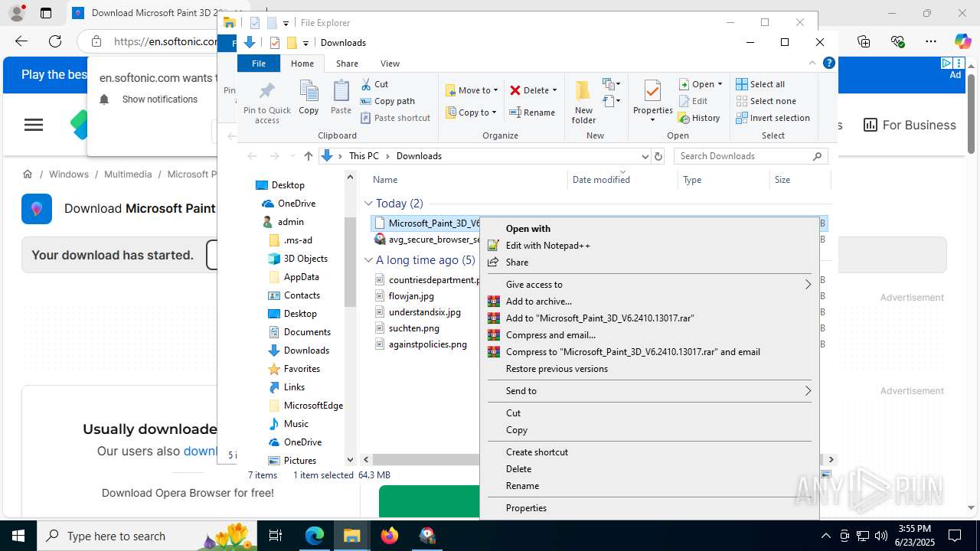Collapse the A long time ago group
980x551 pixels.
pyautogui.click(x=369, y=260)
